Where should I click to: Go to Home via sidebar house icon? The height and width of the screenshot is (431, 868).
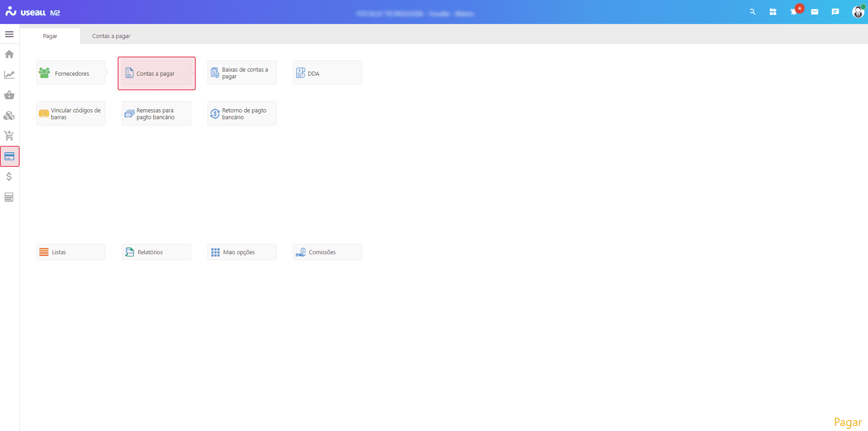coord(9,54)
